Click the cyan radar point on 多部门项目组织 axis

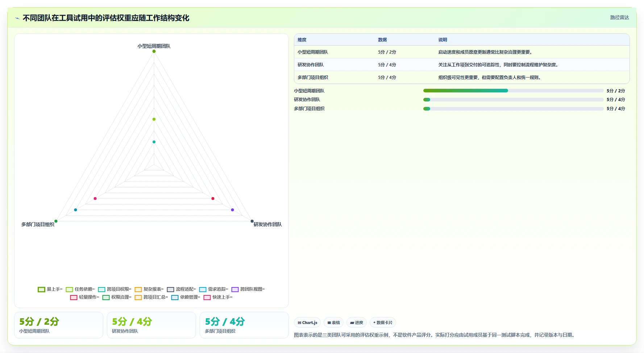[75, 210]
